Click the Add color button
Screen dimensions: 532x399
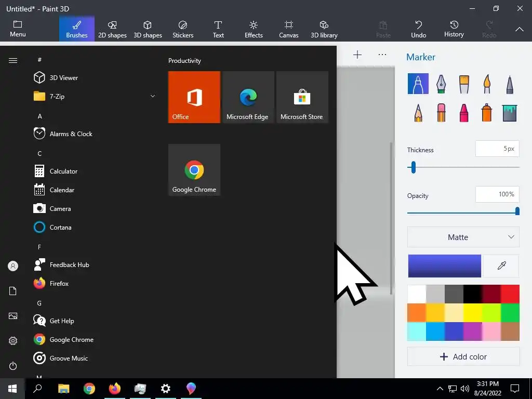[463, 356]
